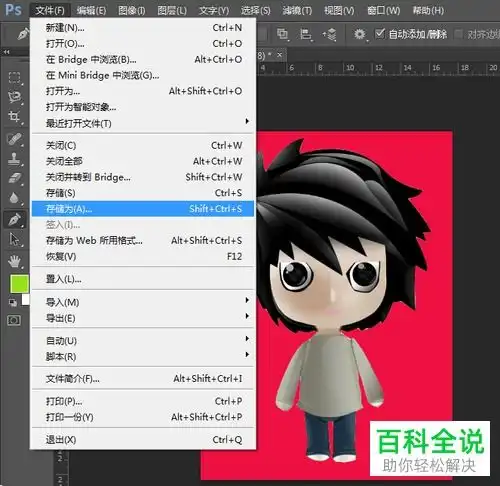Choose 存储为(A)... highlighted entry
This screenshot has width=500, height=486.
click(x=143, y=209)
